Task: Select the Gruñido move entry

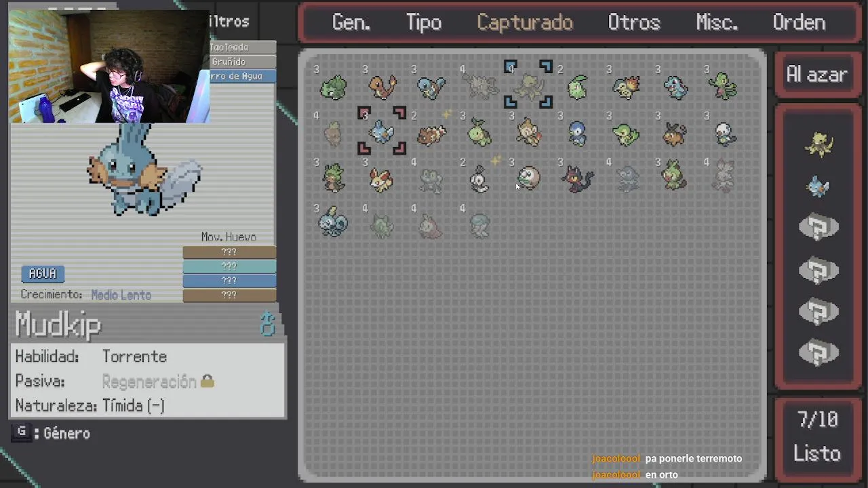Action: [x=243, y=62]
